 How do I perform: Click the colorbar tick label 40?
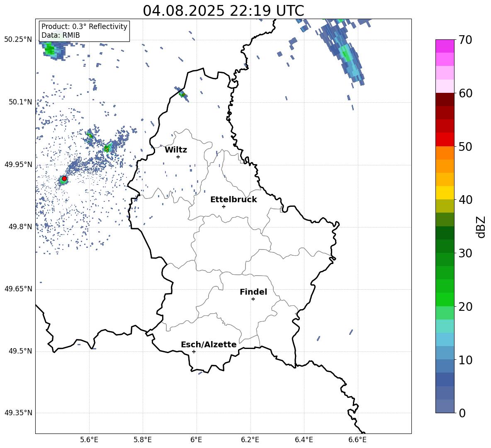[x=465, y=200]
